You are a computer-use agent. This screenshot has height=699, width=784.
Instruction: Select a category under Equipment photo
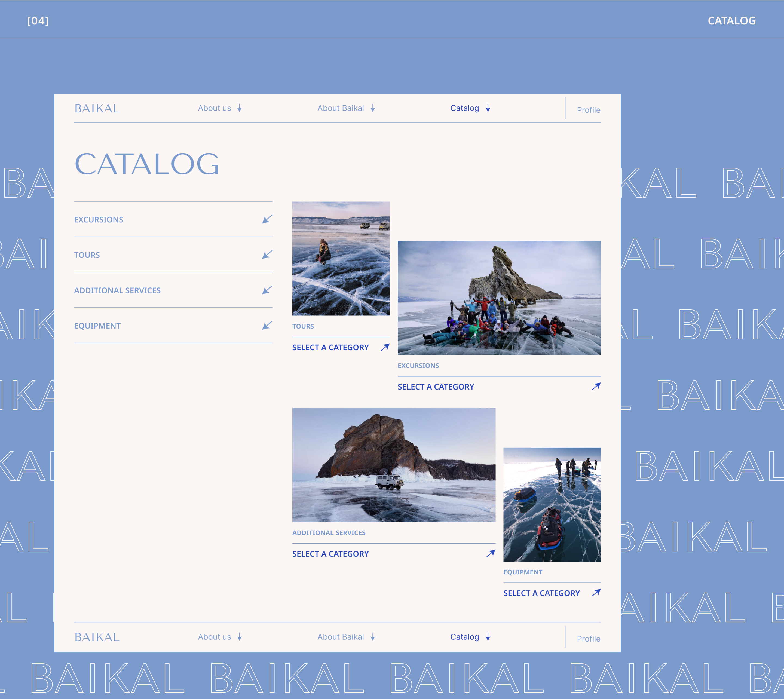[541, 593]
